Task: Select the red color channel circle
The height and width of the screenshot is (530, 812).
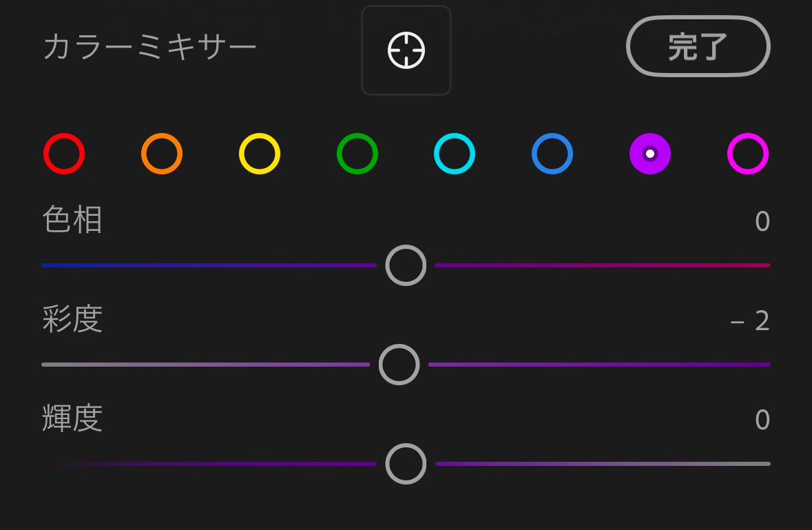Action: 64,153
